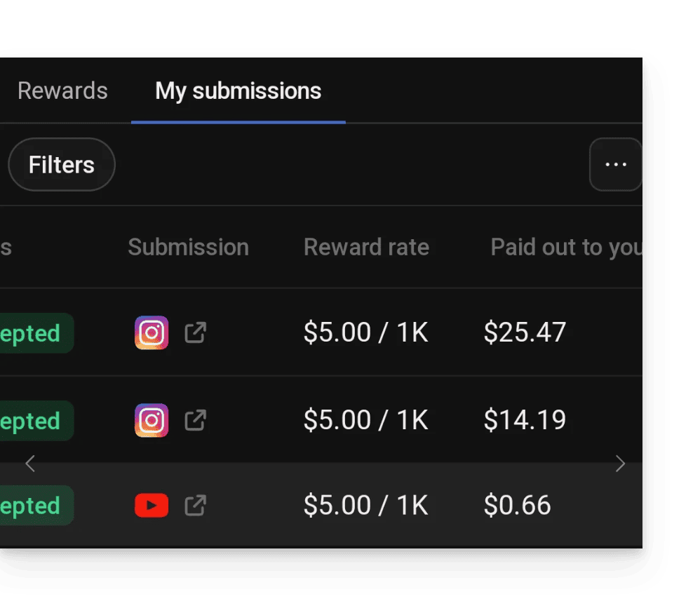Click the second Instagram submission icon
This screenshot has height=606, width=700.
(x=152, y=420)
